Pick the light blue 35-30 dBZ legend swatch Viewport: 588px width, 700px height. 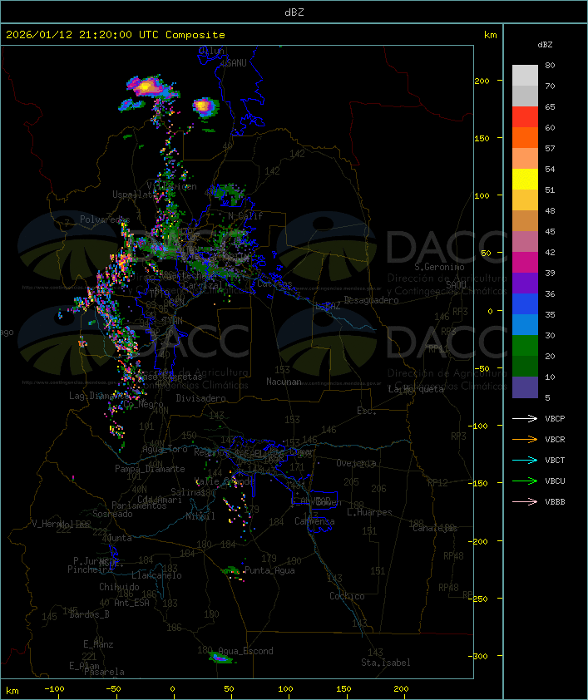click(x=525, y=324)
